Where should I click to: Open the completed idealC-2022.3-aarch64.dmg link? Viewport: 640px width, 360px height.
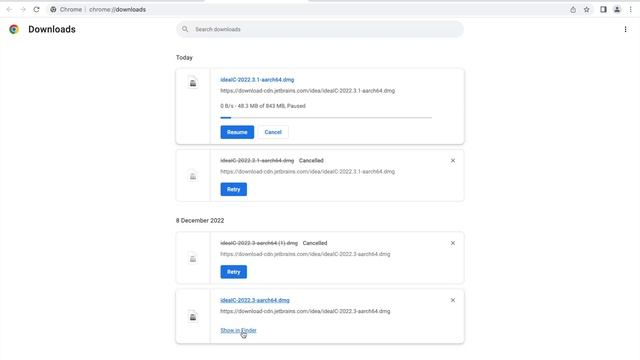point(255,300)
